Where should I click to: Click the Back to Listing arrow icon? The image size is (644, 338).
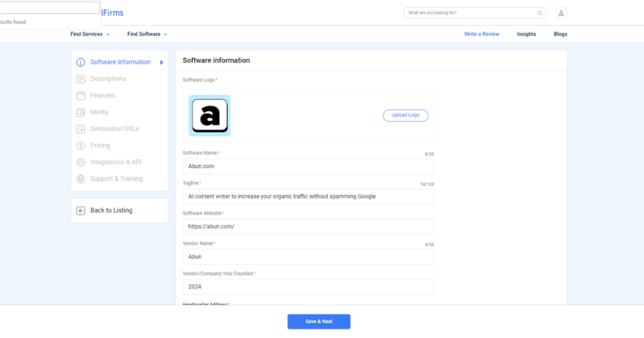click(80, 210)
